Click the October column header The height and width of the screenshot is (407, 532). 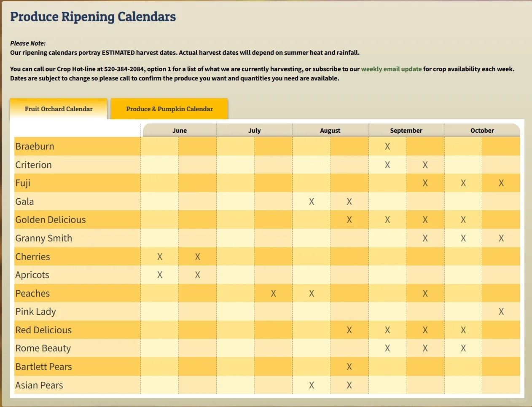tap(482, 131)
